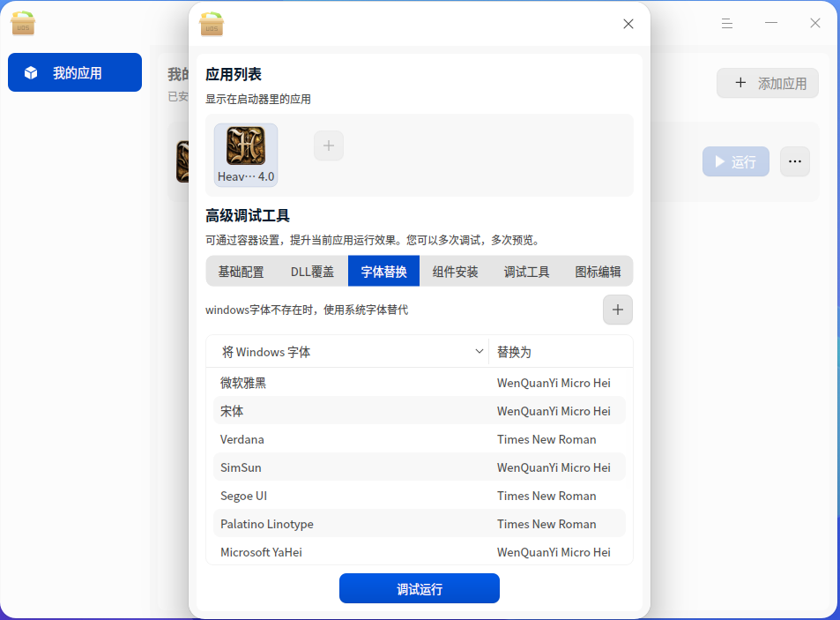Click the dialog's package logo icon
The height and width of the screenshot is (620, 840).
[212, 24]
